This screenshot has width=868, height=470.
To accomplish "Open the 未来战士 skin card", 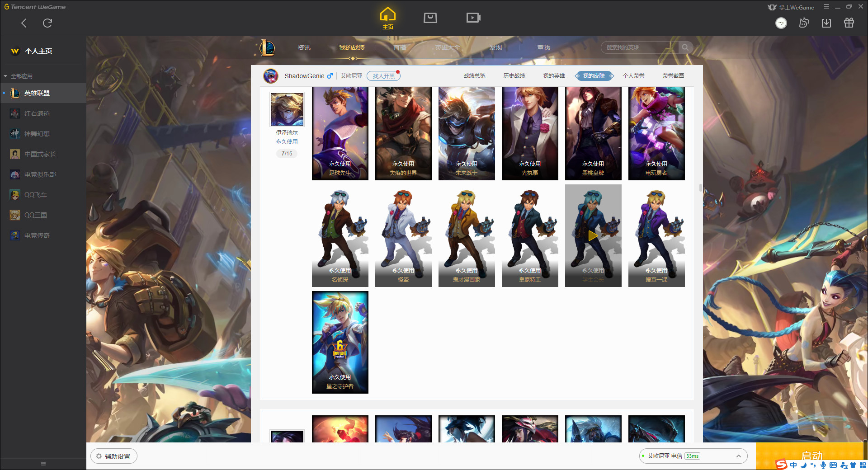I will click(467, 134).
